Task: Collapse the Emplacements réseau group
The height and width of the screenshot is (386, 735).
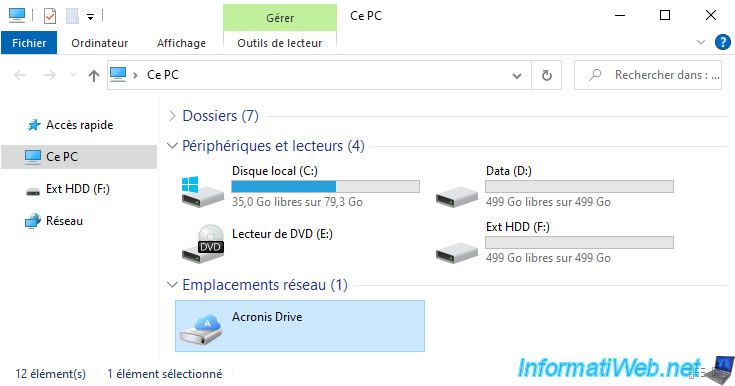Action: click(x=172, y=285)
